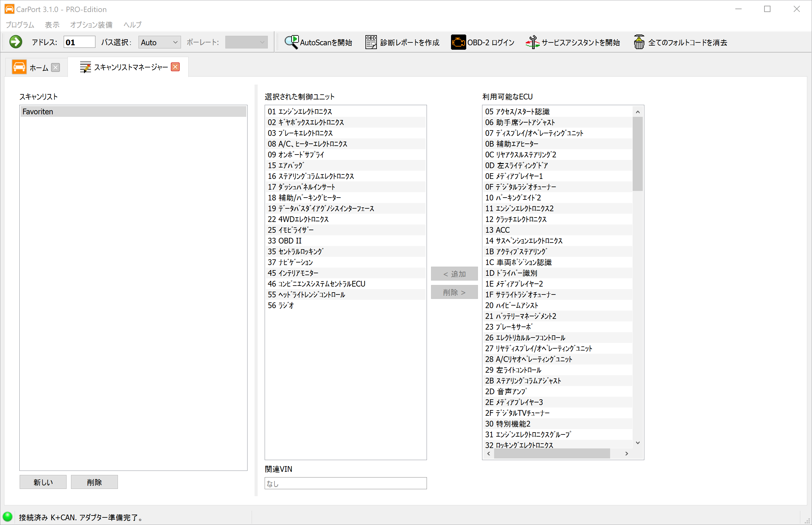Viewport: 812px width, 525px height.
Task: Click the Scan List Manager tab icon
Action: pyautogui.click(x=85, y=67)
